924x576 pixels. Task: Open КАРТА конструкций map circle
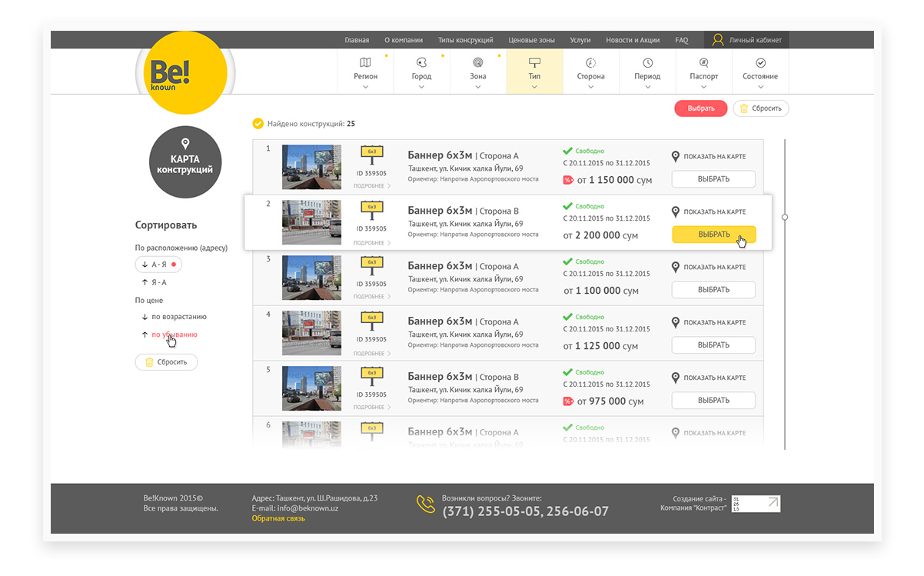pos(184,161)
